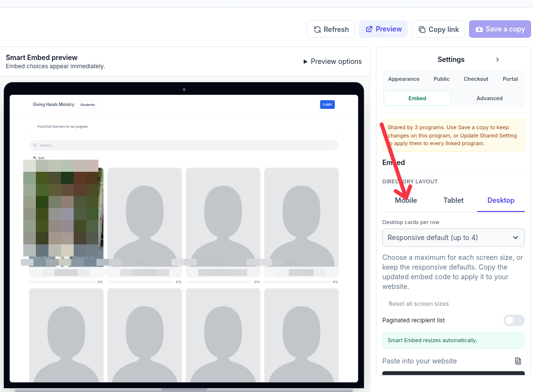This screenshot has width=533, height=392.
Task: Select the Advanced settings tab
Action: point(489,98)
